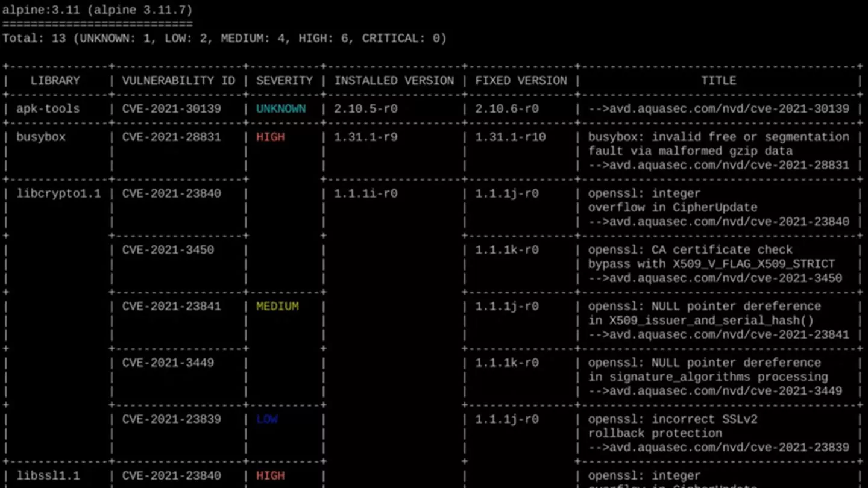Open the aquasec CVE-2021-23839 link
The height and width of the screenshot is (488, 868).
point(719,447)
